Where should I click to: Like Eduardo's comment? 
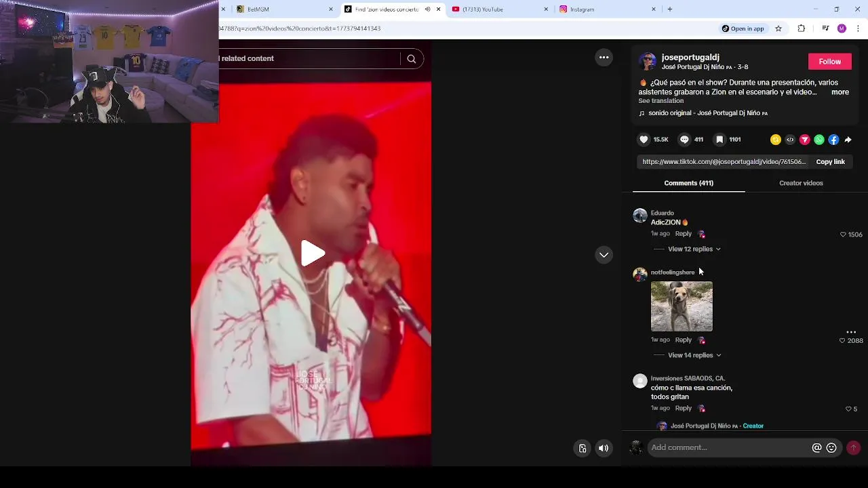coord(843,235)
